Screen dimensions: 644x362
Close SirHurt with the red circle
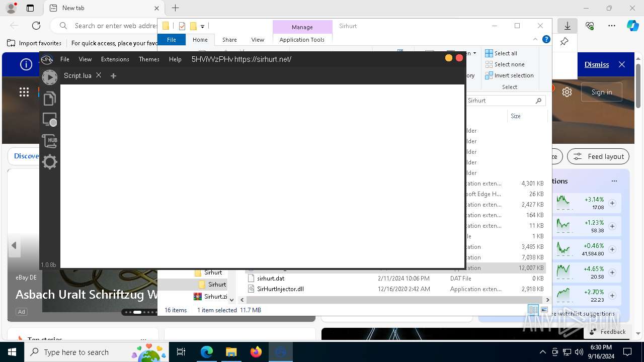(x=459, y=58)
